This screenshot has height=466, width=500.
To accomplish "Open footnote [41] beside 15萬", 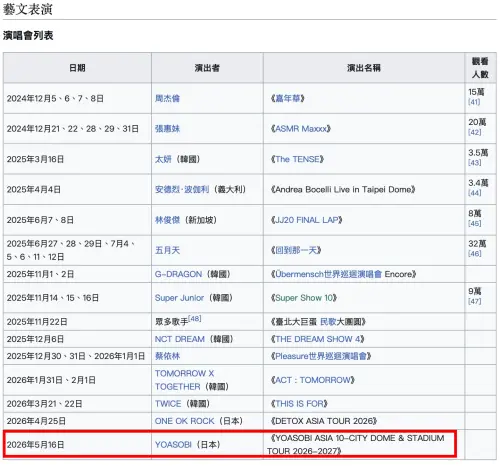I will (x=474, y=102).
